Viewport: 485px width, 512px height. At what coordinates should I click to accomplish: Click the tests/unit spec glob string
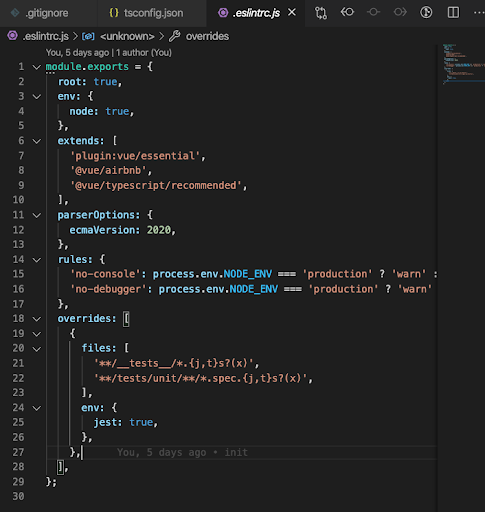click(x=200, y=378)
